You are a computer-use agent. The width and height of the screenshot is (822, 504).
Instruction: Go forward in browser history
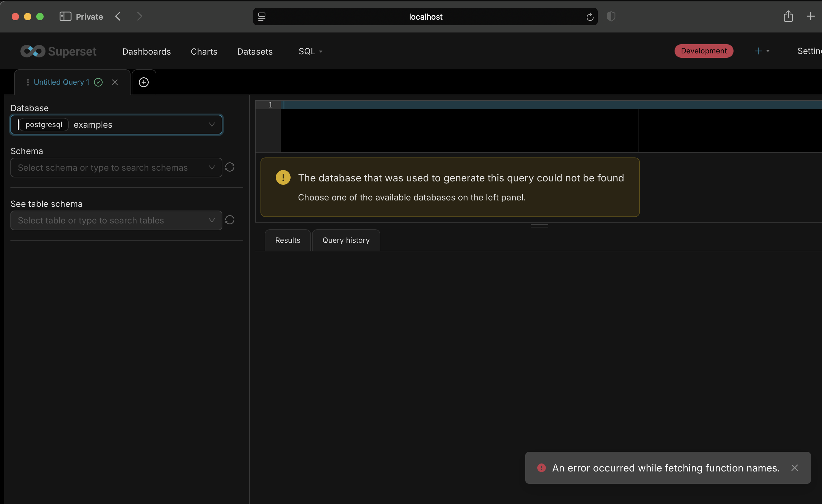click(x=140, y=16)
